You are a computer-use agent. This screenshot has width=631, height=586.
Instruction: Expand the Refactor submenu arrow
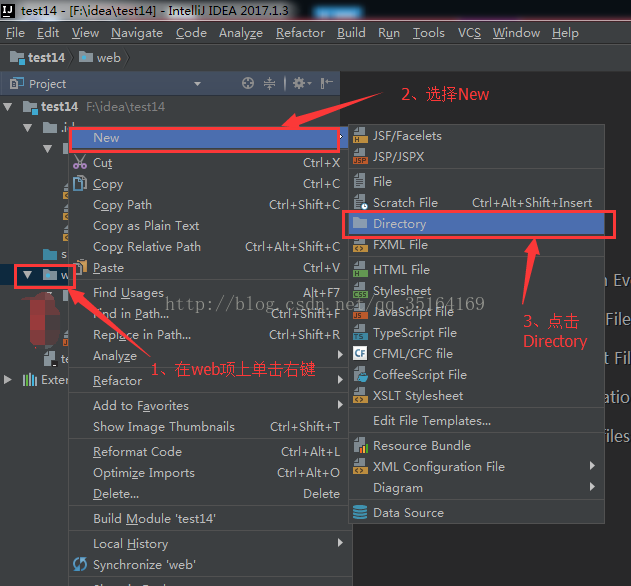click(340, 380)
